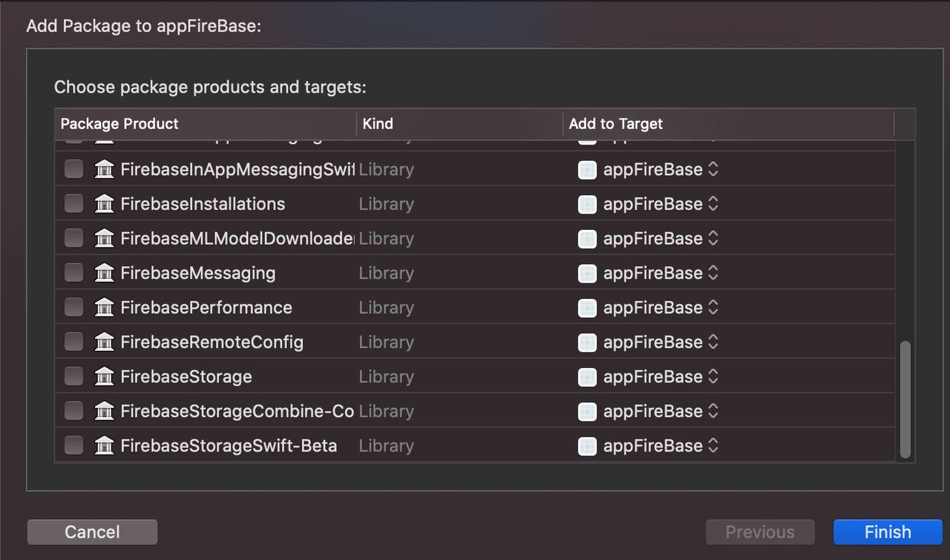The height and width of the screenshot is (560, 950).
Task: Select the FirebaseRemoteConfig product name
Action: (x=212, y=342)
